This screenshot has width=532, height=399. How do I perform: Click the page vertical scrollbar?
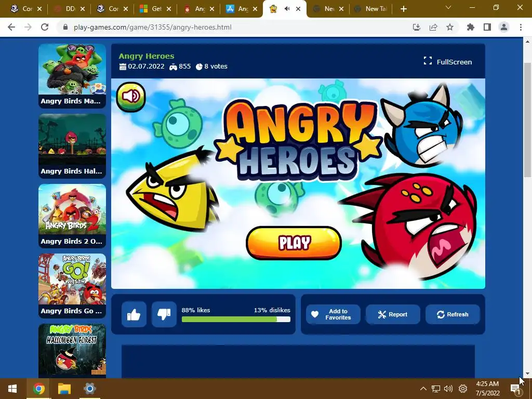click(x=527, y=120)
